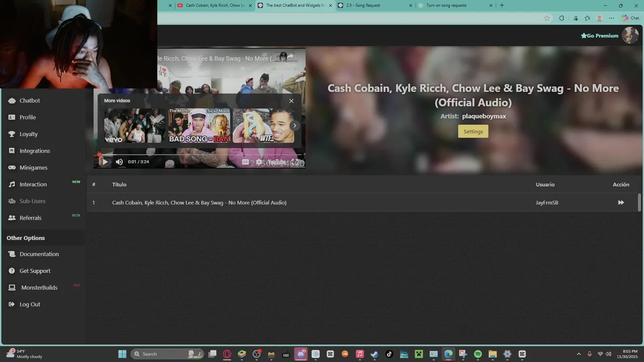The image size is (644, 362).
Task: Close the 2.5 - Song Request tab
Action: [411, 6]
